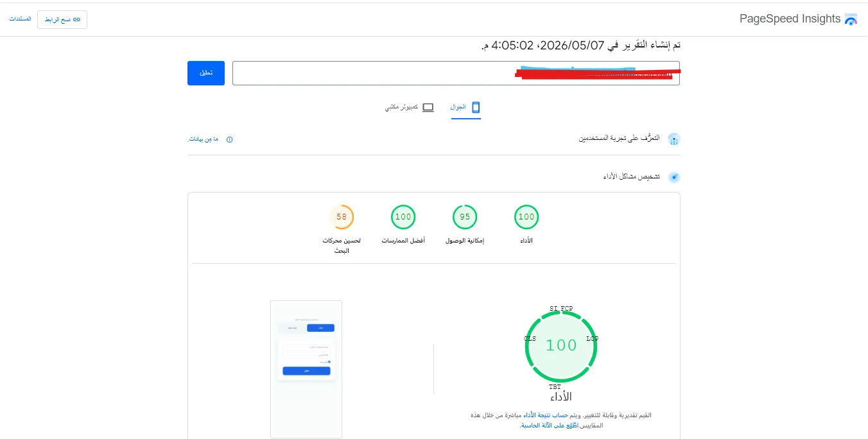Switch to the الجوال mobile tab

tap(465, 108)
